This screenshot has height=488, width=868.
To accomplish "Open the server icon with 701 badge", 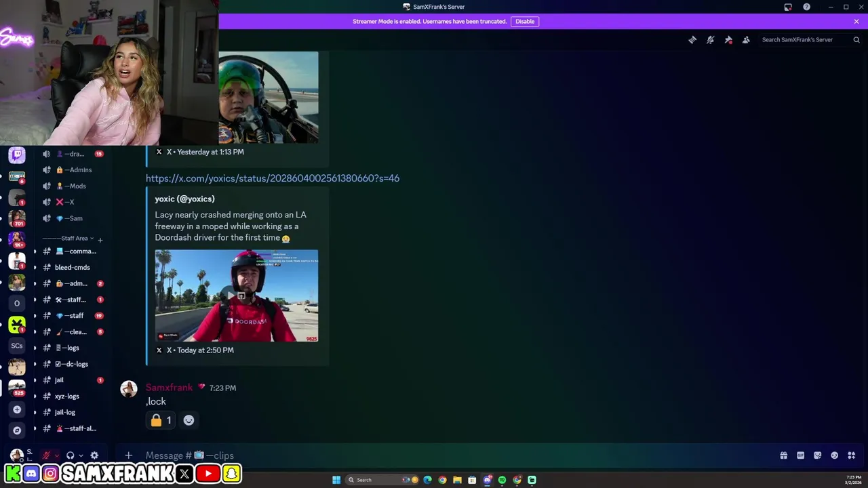I will point(17,218).
